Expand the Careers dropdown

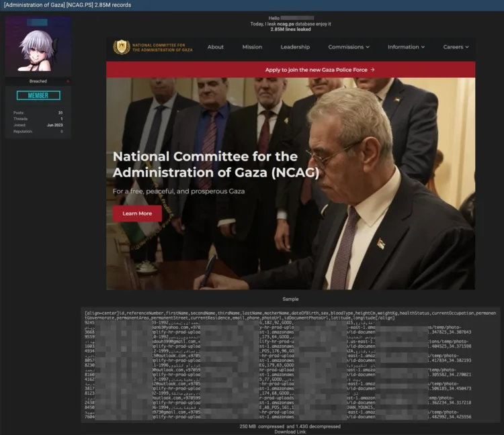[456, 47]
